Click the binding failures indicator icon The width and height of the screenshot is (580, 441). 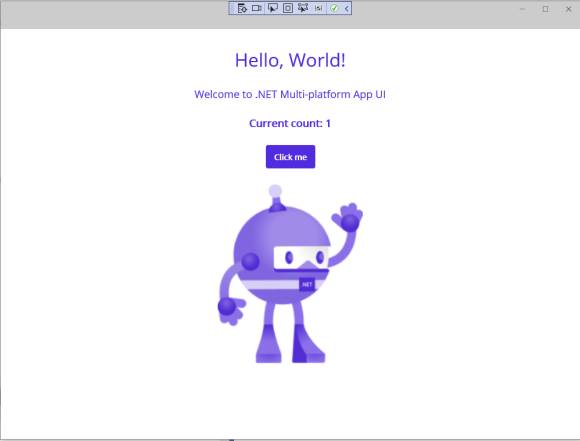(318, 8)
